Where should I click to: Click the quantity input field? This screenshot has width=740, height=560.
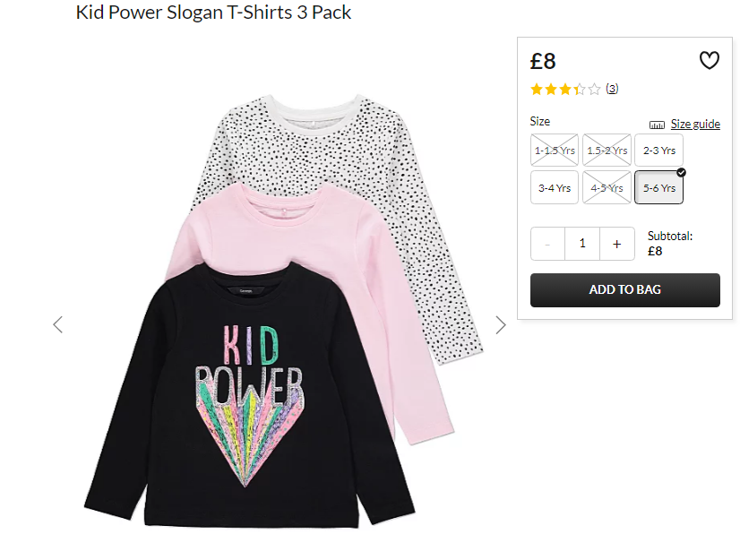[x=582, y=244]
